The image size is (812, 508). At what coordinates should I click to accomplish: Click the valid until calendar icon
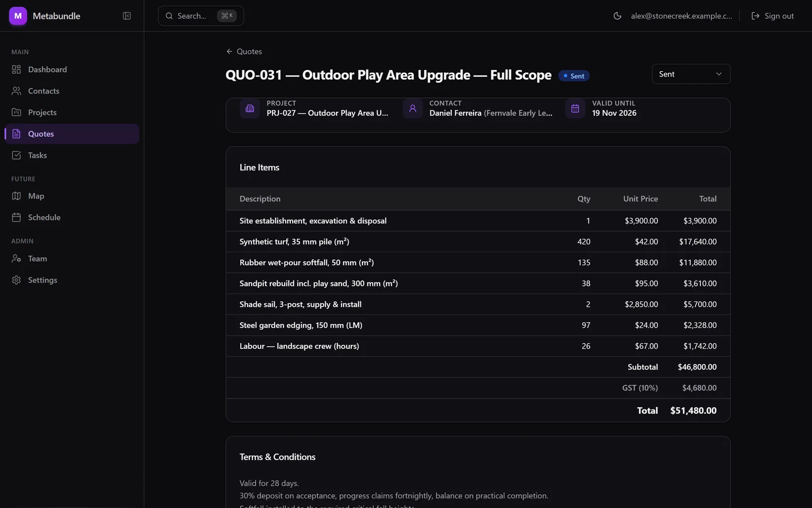[575, 108]
